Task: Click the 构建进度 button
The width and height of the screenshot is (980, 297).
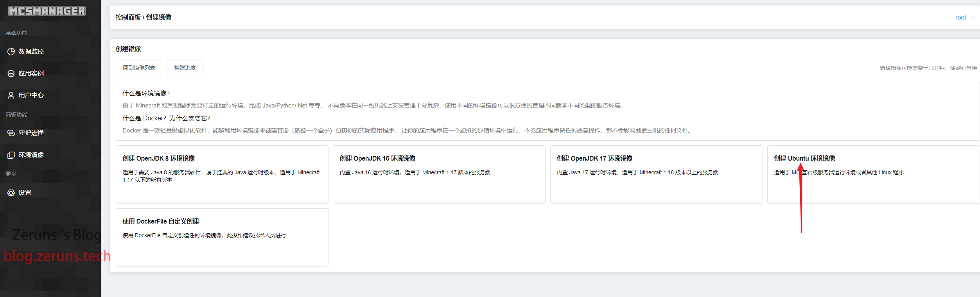Action: 185,68
